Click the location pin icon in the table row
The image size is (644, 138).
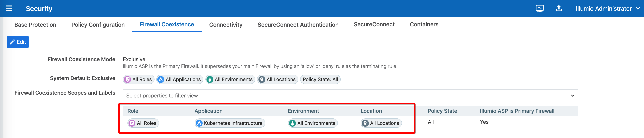coord(365,123)
